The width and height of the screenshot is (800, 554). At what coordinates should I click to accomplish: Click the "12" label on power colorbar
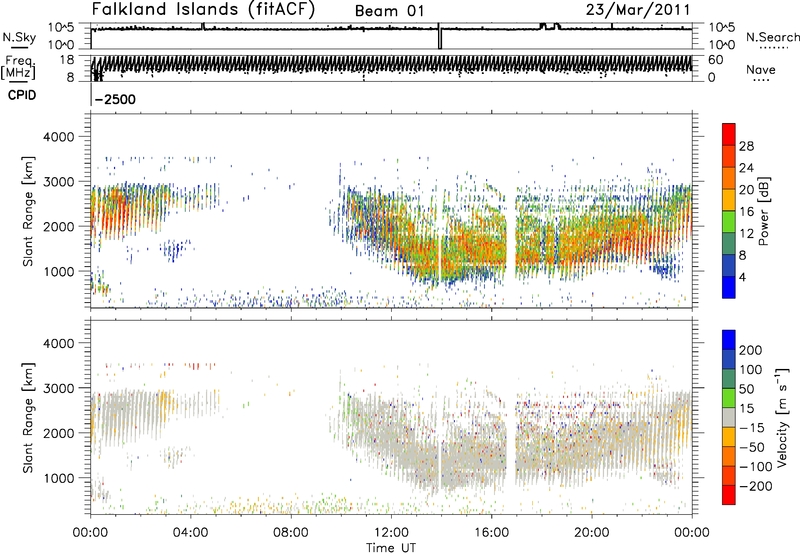coord(746,234)
